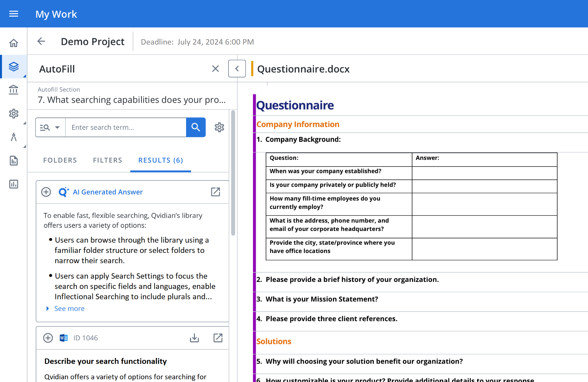The height and width of the screenshot is (382, 588).
Task: Select question 1 Company Background
Action: [299, 139]
